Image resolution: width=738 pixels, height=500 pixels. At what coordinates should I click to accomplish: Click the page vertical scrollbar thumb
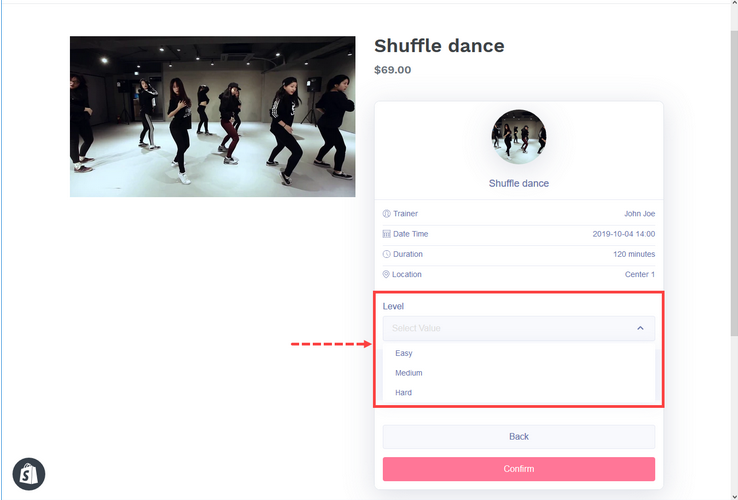(x=734, y=184)
